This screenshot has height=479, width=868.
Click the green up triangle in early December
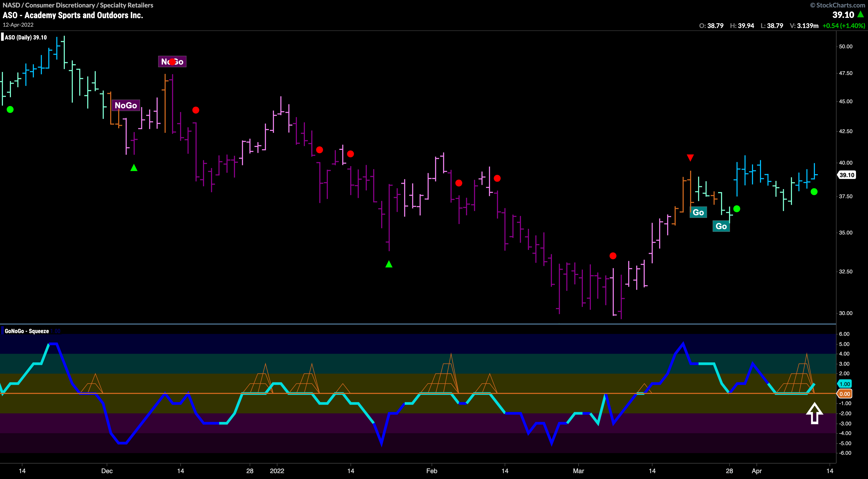click(134, 167)
